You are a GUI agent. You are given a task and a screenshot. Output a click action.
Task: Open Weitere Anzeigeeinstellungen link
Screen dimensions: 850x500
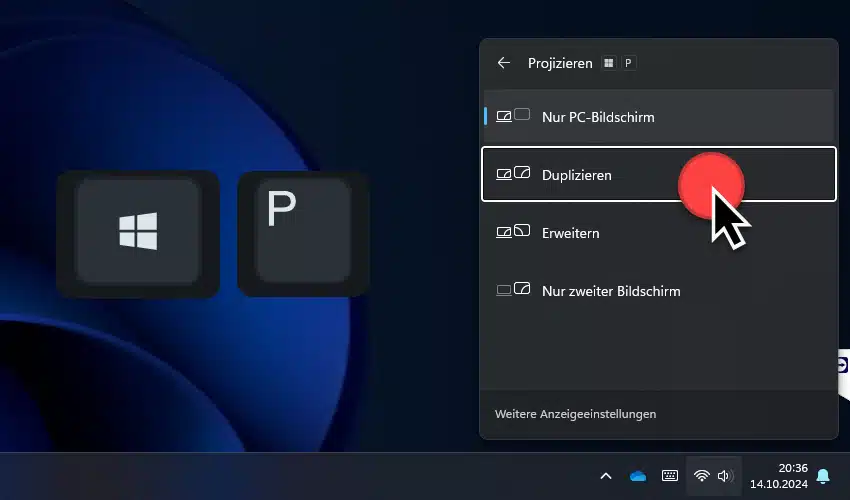(575, 414)
